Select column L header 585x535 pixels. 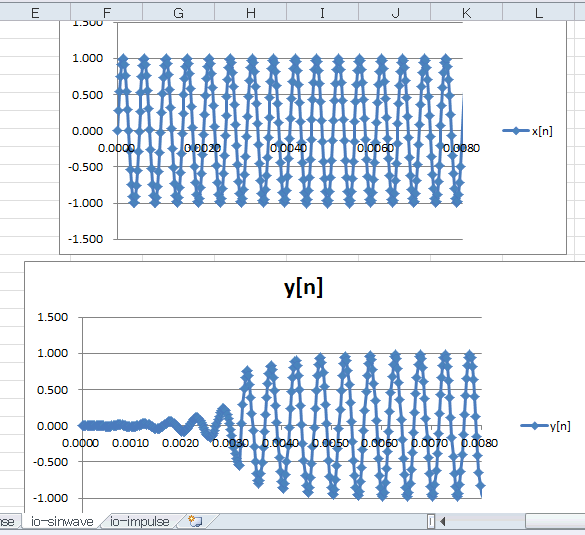[x=538, y=13]
